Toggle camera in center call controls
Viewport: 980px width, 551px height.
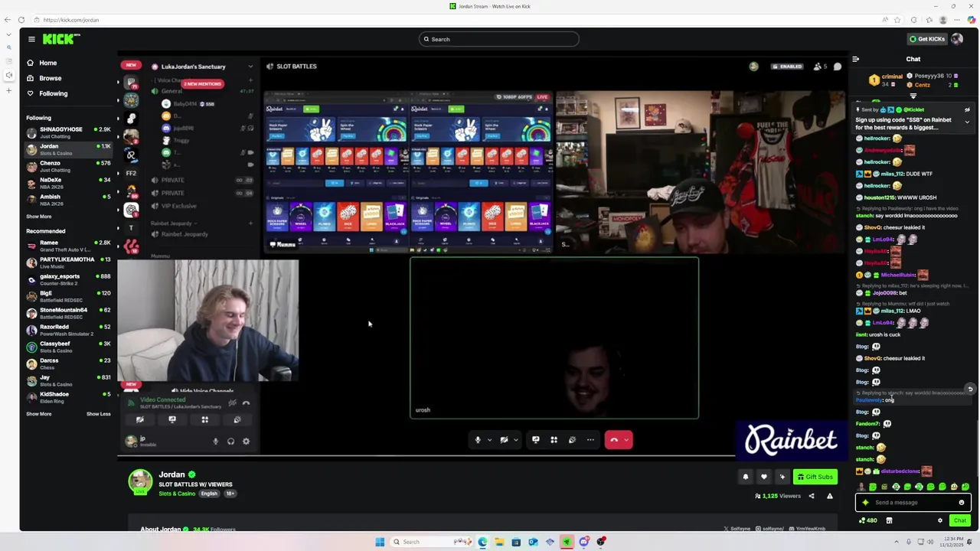tap(504, 439)
